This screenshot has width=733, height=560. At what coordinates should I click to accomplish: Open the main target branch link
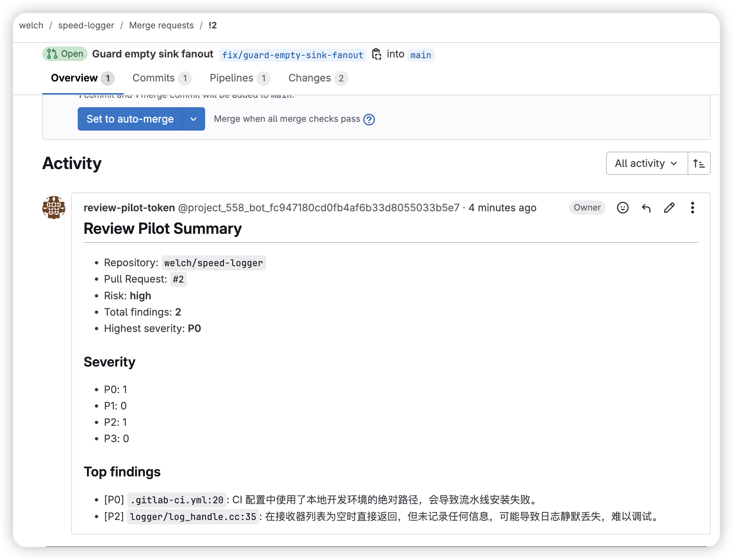coord(421,55)
